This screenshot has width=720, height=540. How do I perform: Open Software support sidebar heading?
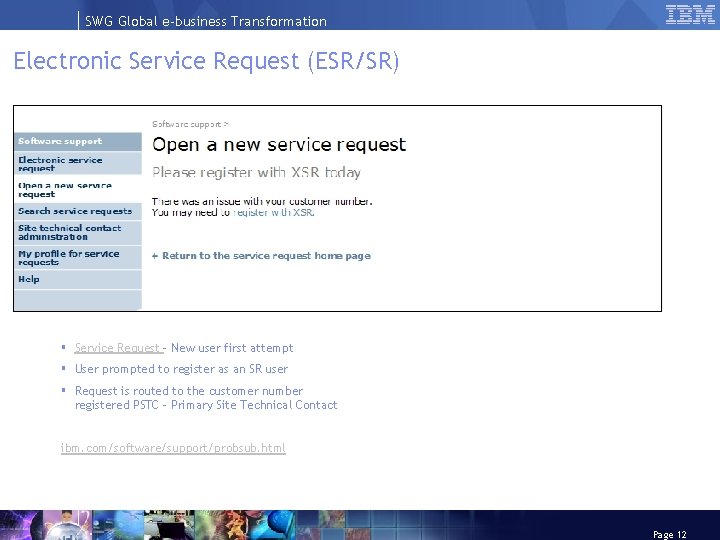[x=78, y=141]
